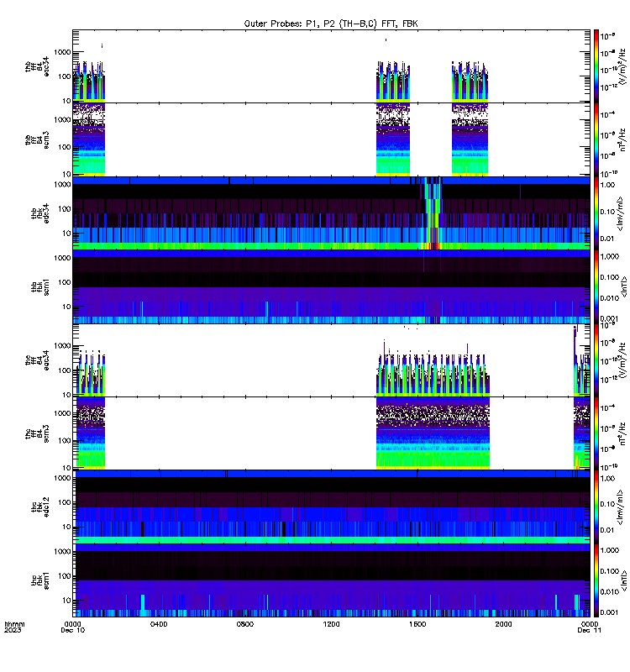The width and height of the screenshot is (630, 672).
Task: Click the color bar of the thc fbk scm1 panel
Action: click(596, 580)
